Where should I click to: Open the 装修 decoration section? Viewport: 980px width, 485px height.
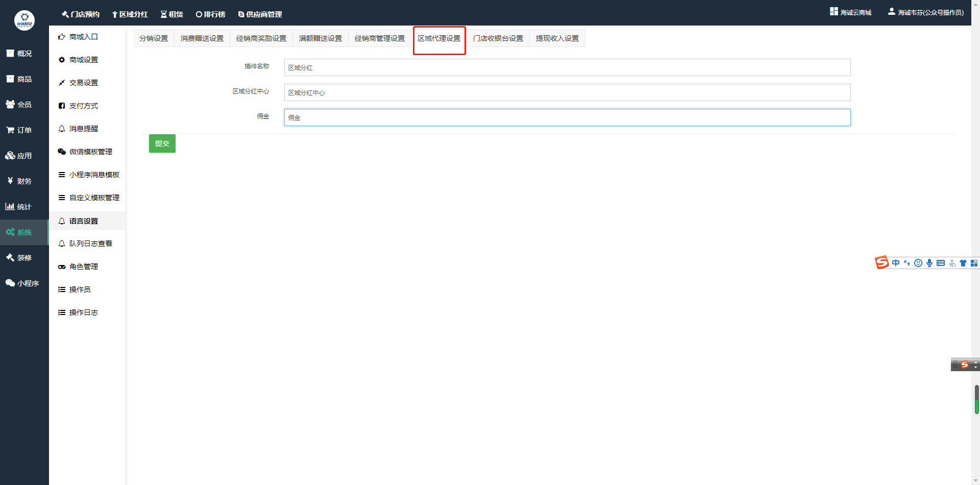tap(19, 258)
